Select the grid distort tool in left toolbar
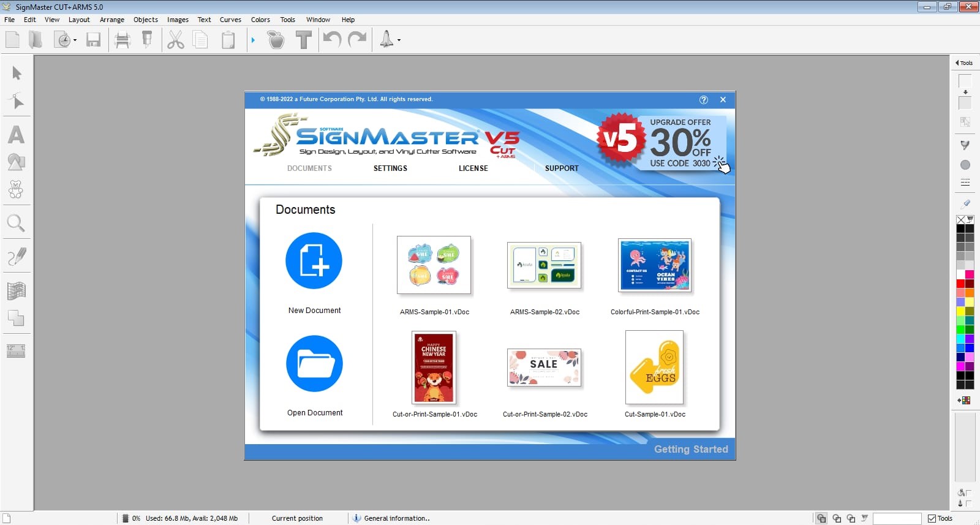The height and width of the screenshot is (525, 980). [17, 290]
